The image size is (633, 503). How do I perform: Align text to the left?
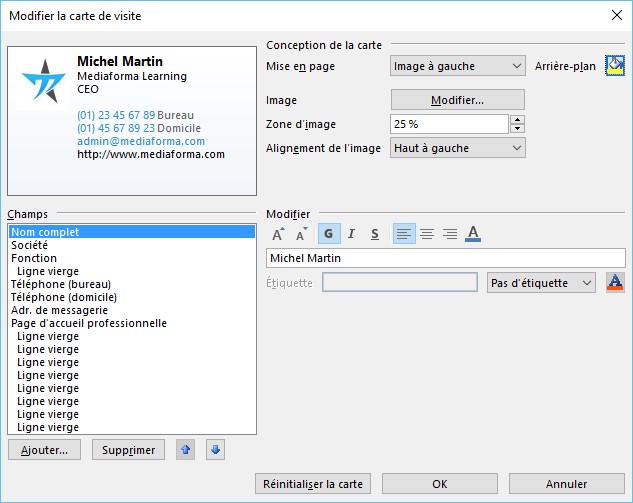[x=403, y=234]
